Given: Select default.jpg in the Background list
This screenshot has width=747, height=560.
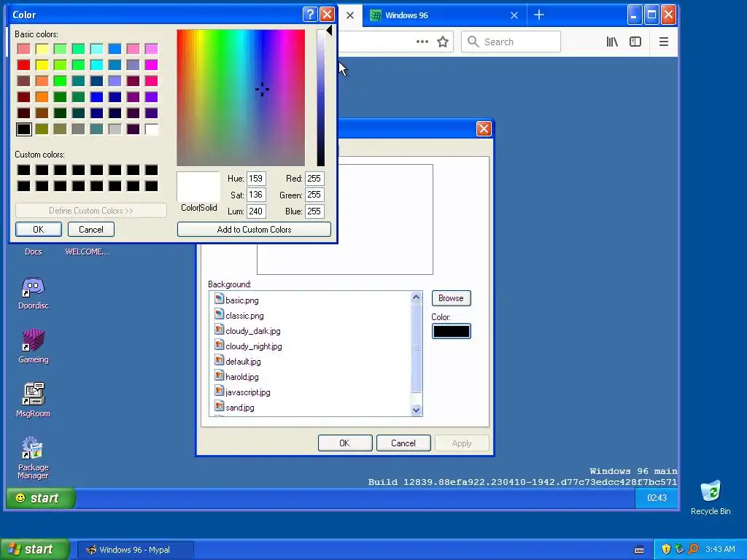Looking at the screenshot, I should (243, 362).
